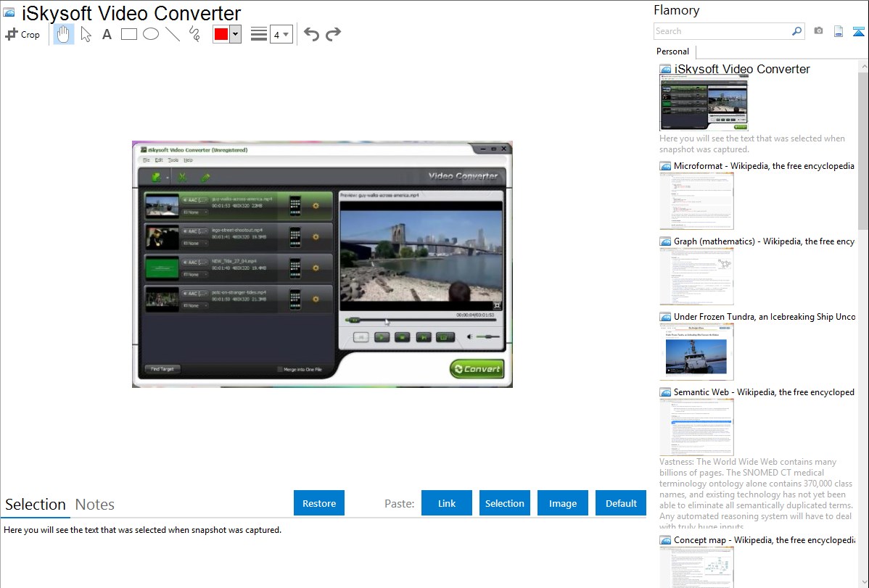Open the None subtitle dropdown on the guy-walks-across-america.mp4 row
This screenshot has width=869, height=588.
(194, 212)
